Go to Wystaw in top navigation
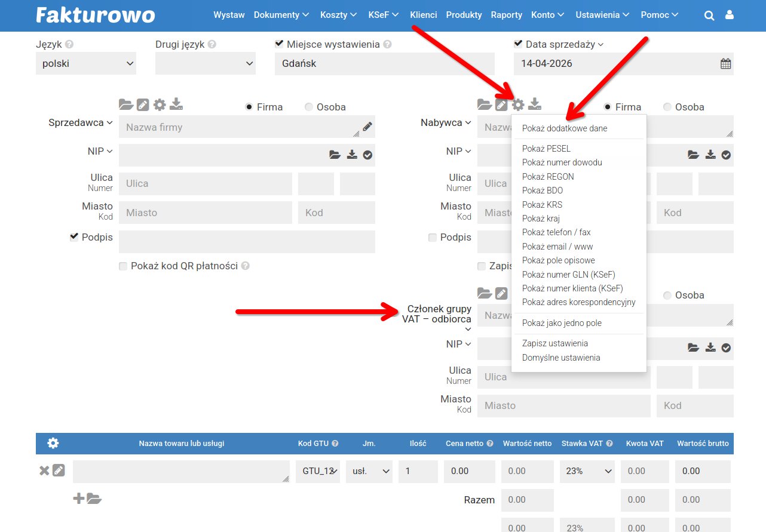 coord(229,15)
